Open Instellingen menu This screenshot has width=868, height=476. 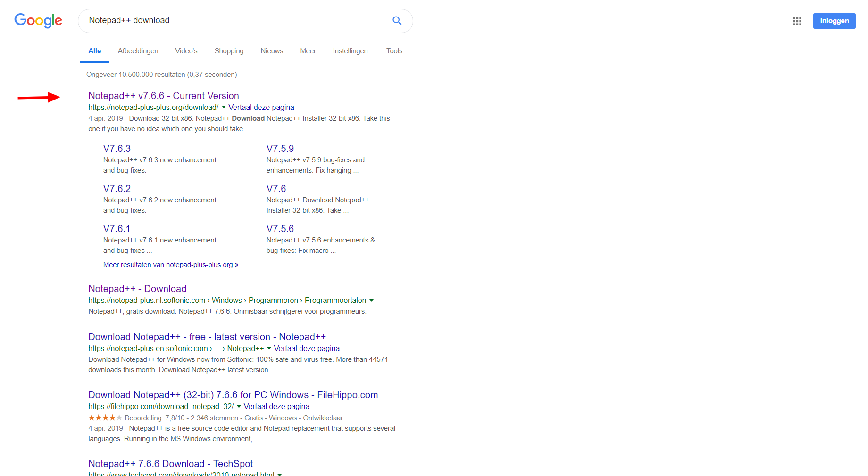pyautogui.click(x=351, y=51)
